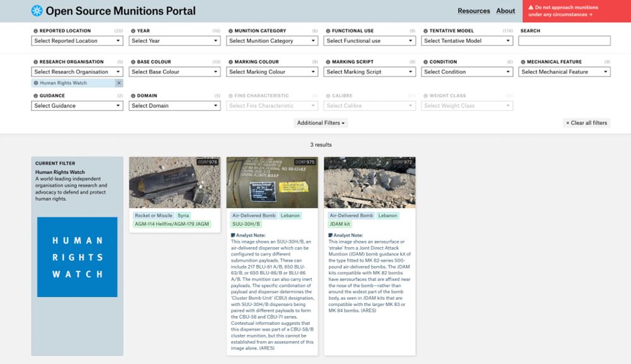
Task: Open the Select Condition dropdown
Action: coord(467,71)
